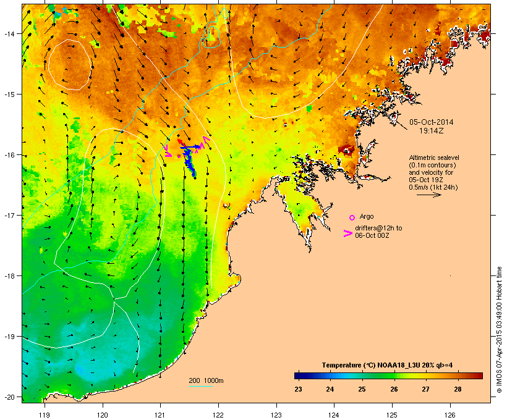Click the '(0.1m contours)' legend line
This screenshot has height=420, width=507.
click(x=432, y=165)
